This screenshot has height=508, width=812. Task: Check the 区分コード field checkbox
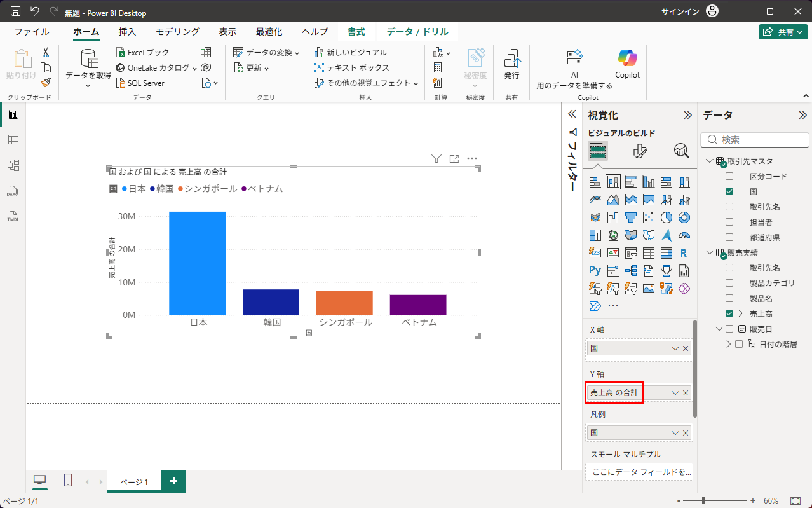(x=729, y=176)
